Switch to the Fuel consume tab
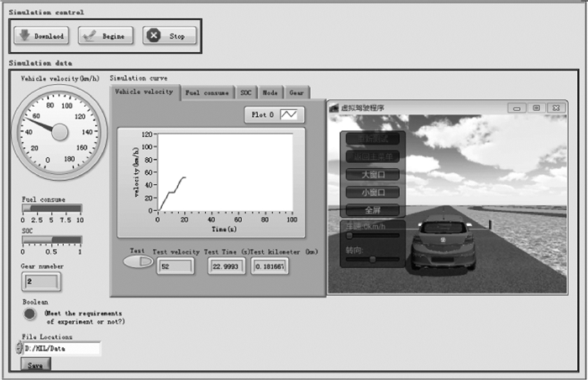 (x=206, y=92)
